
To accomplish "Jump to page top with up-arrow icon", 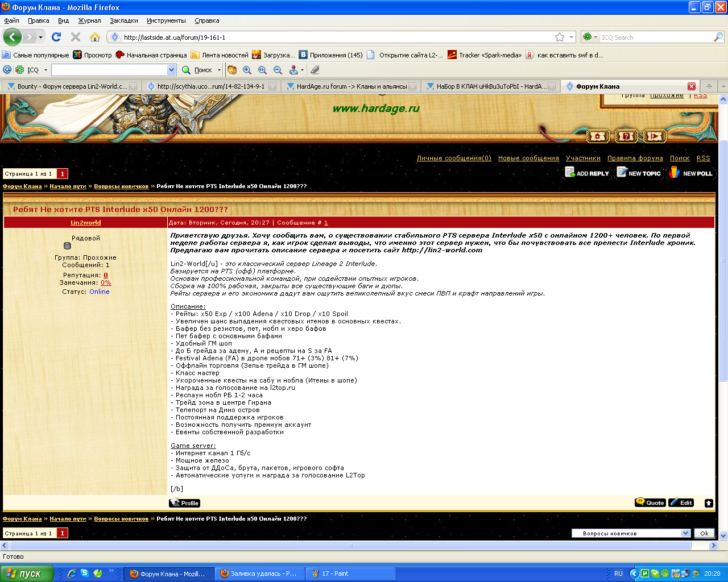I will click(709, 503).
